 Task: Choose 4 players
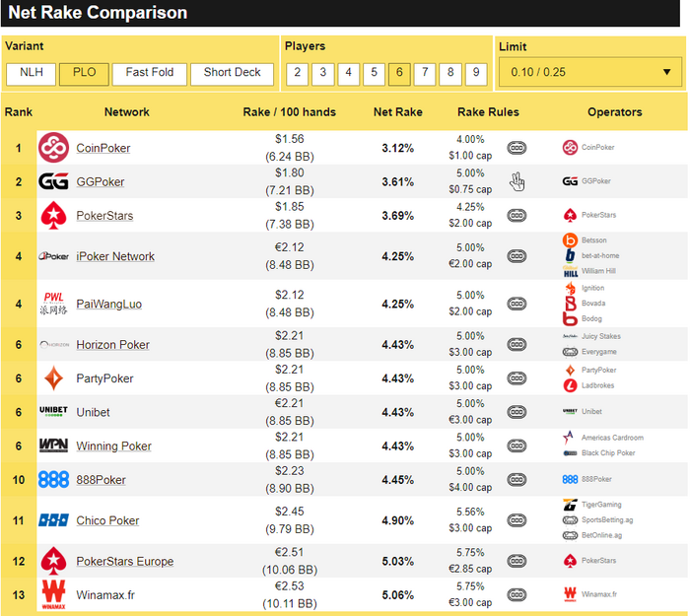pos(349,74)
